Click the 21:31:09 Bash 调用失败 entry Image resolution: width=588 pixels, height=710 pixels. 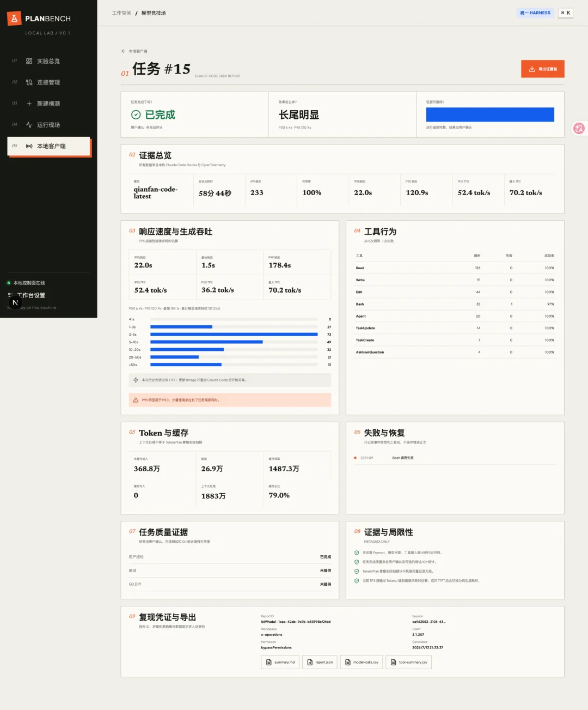pyautogui.click(x=455, y=458)
